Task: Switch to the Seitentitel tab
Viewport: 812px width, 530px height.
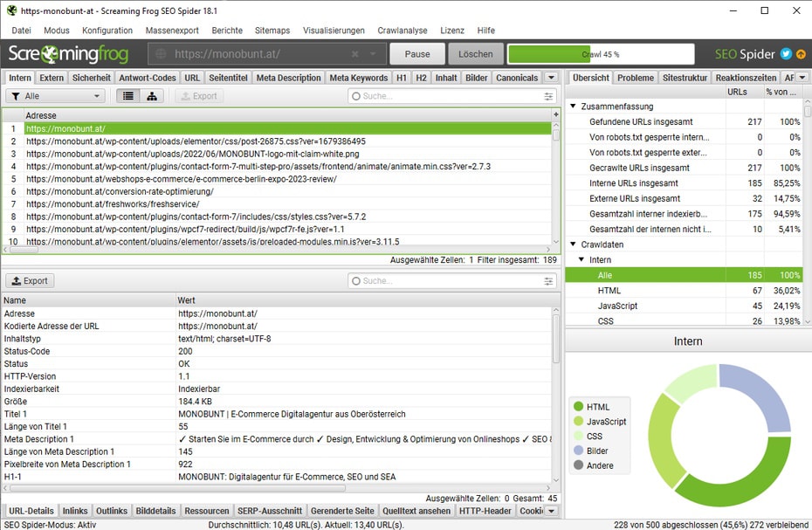Action: click(x=228, y=78)
